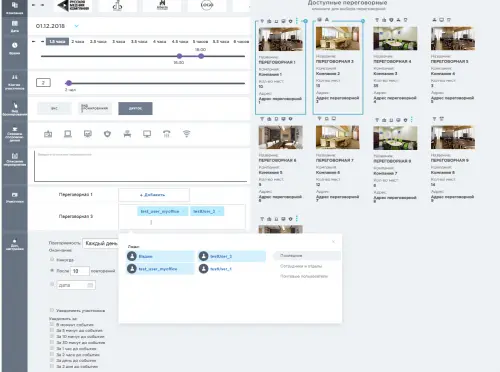Click the Другое booking type button

tap(135, 108)
